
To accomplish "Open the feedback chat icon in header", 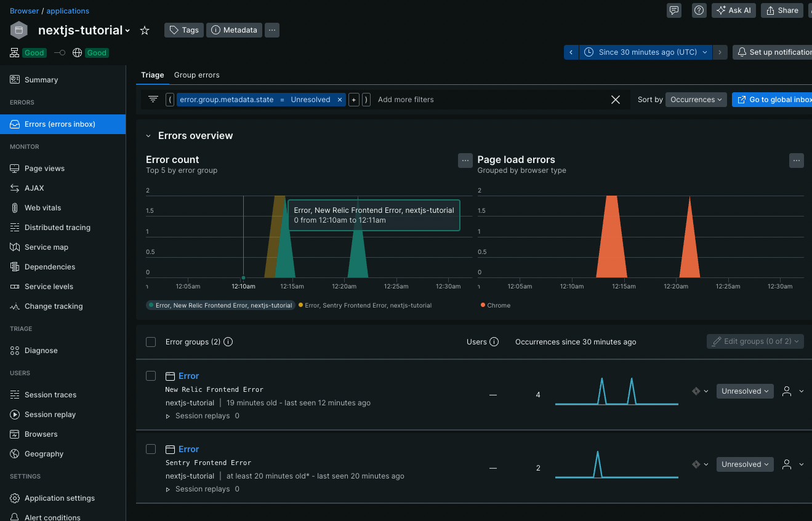I will [x=674, y=10].
